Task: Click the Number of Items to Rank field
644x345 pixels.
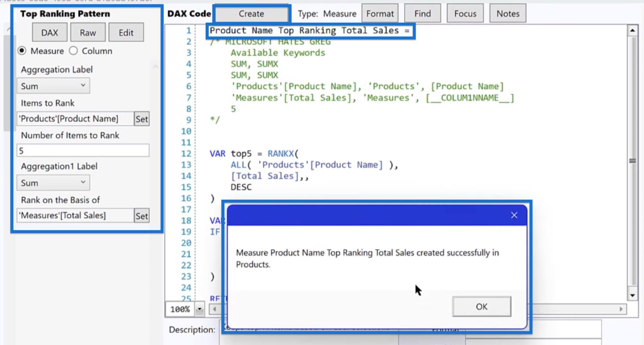Action: (83, 150)
